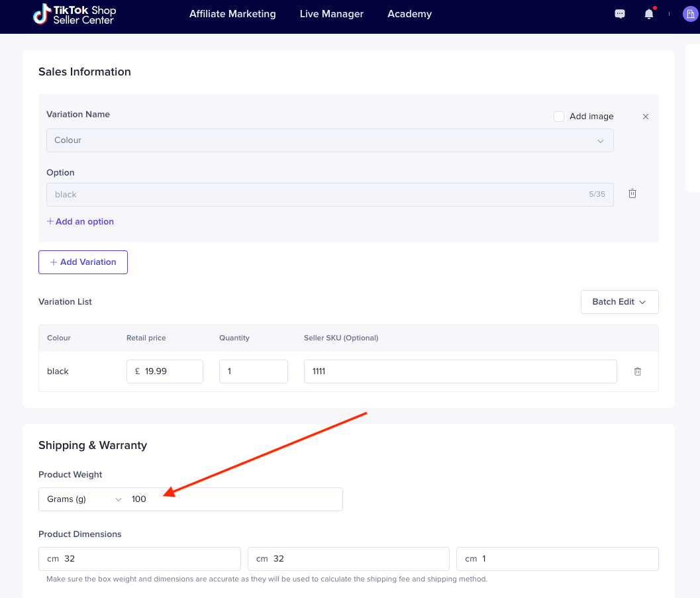Delete the black variation list row

(638, 372)
